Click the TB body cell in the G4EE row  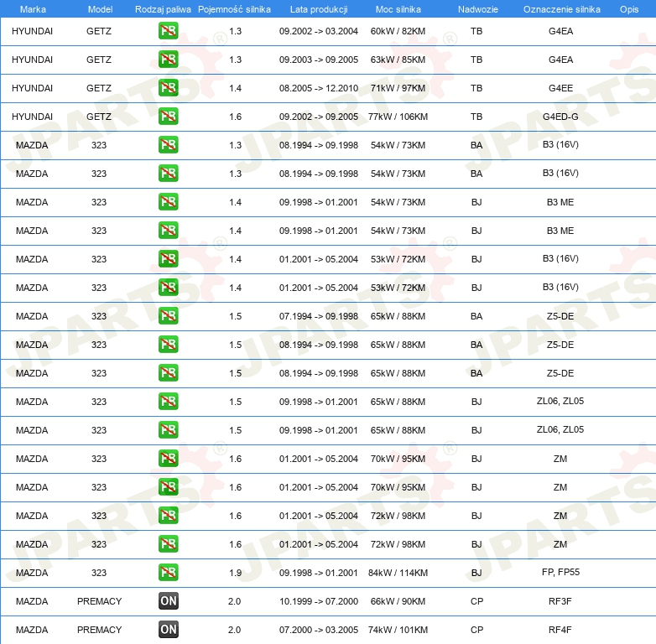pyautogui.click(x=476, y=88)
